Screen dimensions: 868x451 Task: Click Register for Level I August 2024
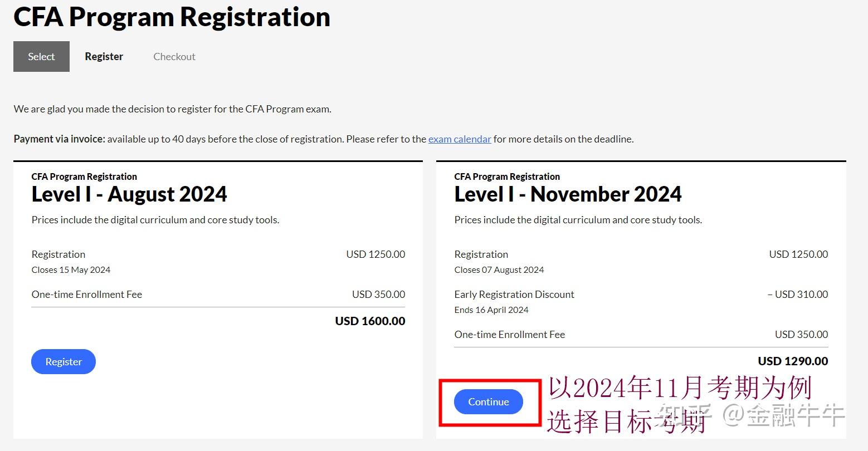63,361
